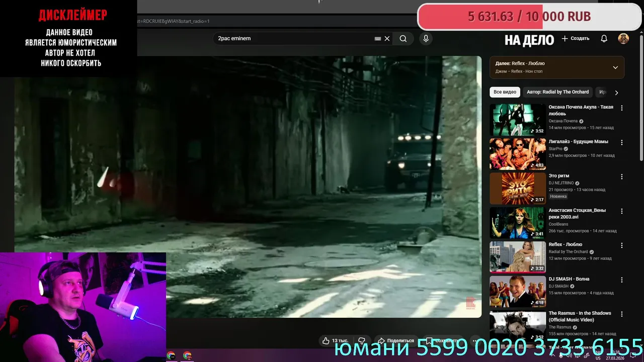Open options menu for 'The Rasmus' video
Screen dimensions: 644x362
point(622,314)
